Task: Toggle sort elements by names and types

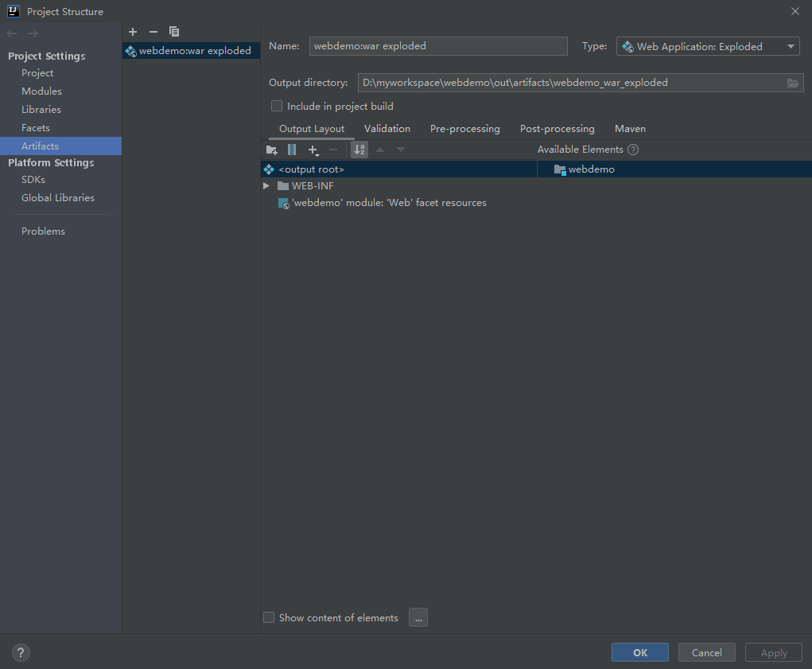Action: 359,150
